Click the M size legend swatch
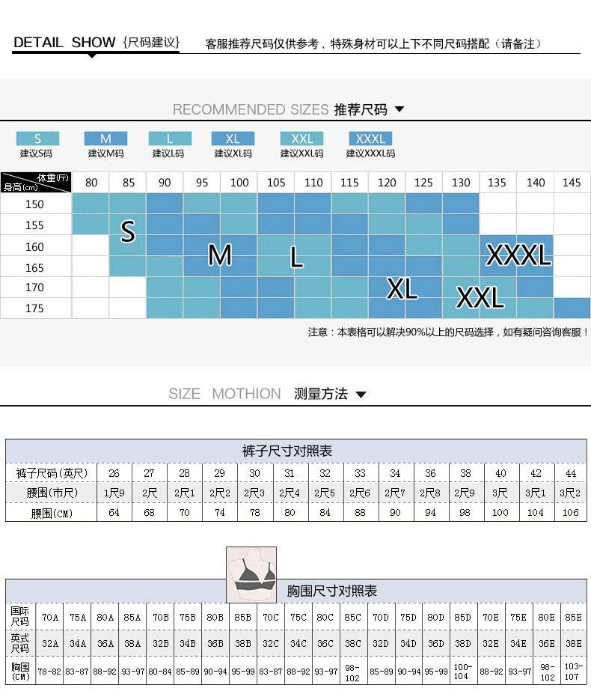 (x=105, y=139)
